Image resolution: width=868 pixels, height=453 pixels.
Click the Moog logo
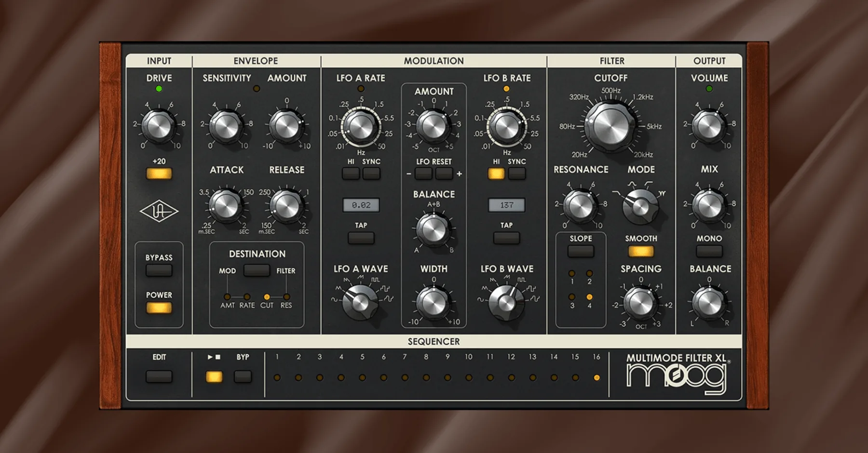[676, 378]
